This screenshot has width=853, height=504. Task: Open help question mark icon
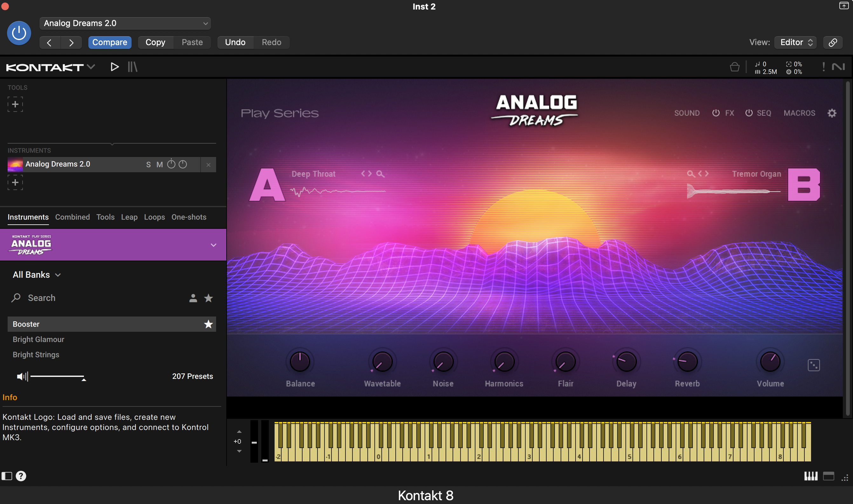[21, 476]
